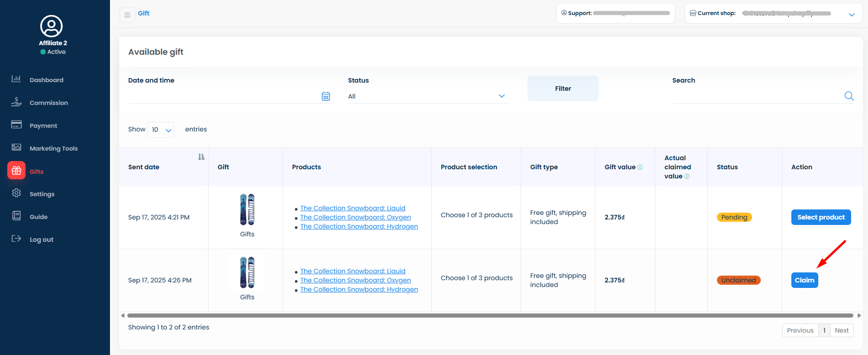Click Select product for pending gift

(821, 217)
